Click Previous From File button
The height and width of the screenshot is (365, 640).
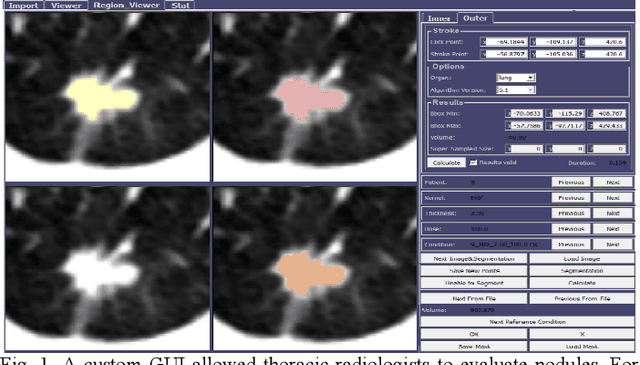pyautogui.click(x=582, y=298)
